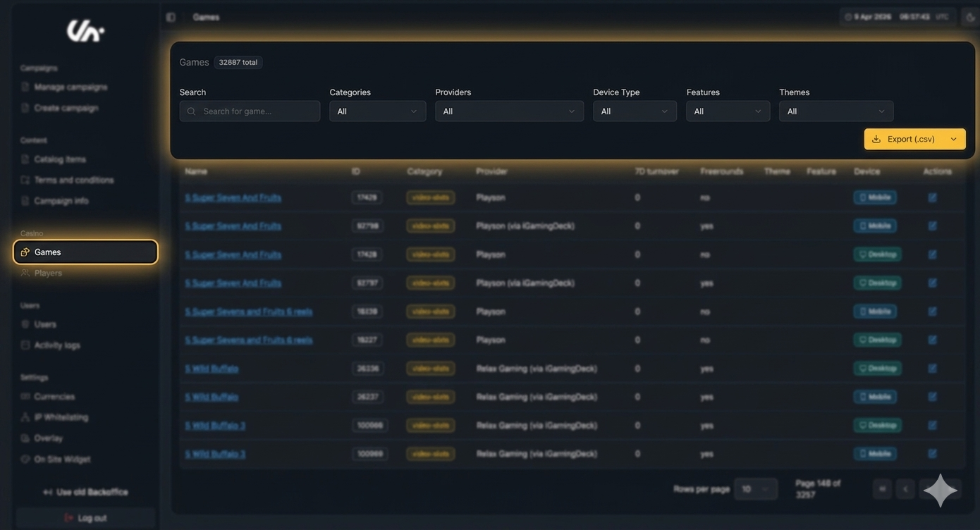Open the Device Type dropdown
The width and height of the screenshot is (980, 530).
[635, 111]
